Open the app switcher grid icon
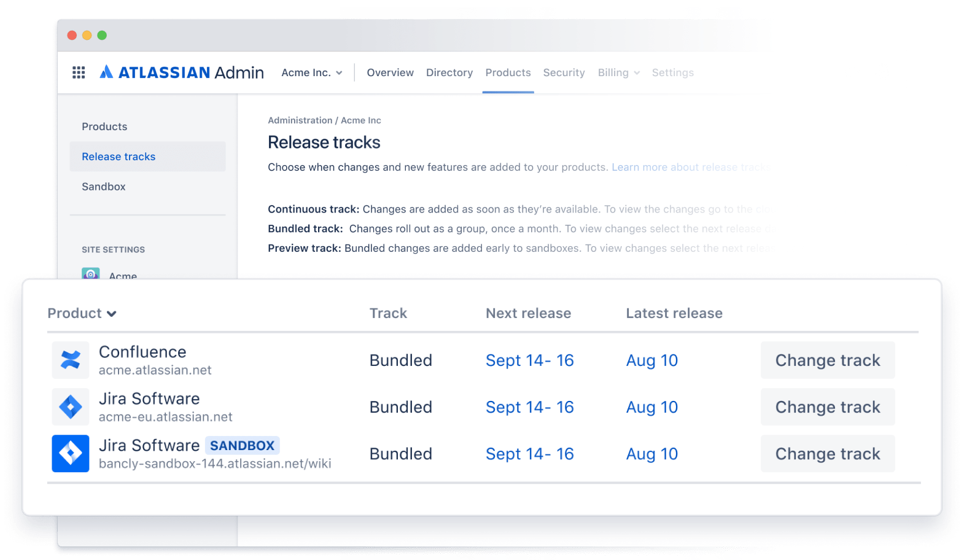 click(x=79, y=72)
